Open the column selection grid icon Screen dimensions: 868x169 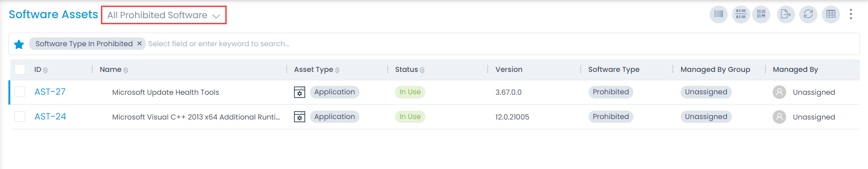pos(831,14)
